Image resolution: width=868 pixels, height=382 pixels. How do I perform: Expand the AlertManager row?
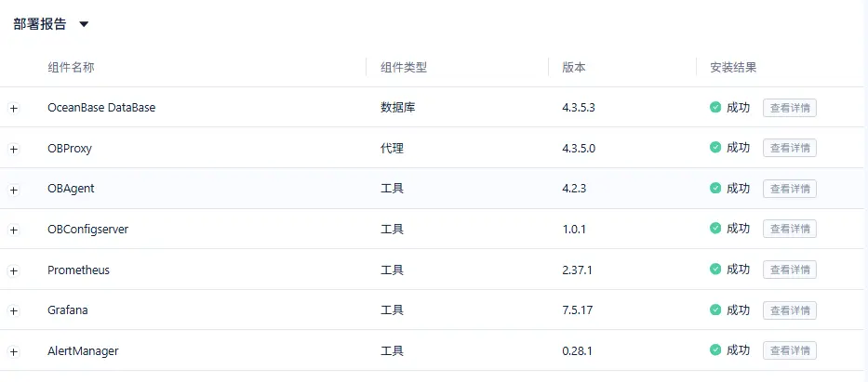(x=14, y=352)
